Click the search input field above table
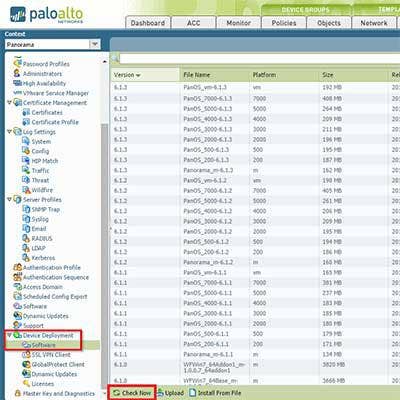Viewport: 400px width, 400px height. point(260,59)
